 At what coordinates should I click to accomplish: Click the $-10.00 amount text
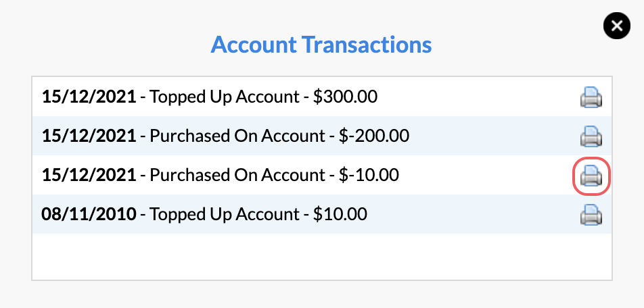pos(369,175)
